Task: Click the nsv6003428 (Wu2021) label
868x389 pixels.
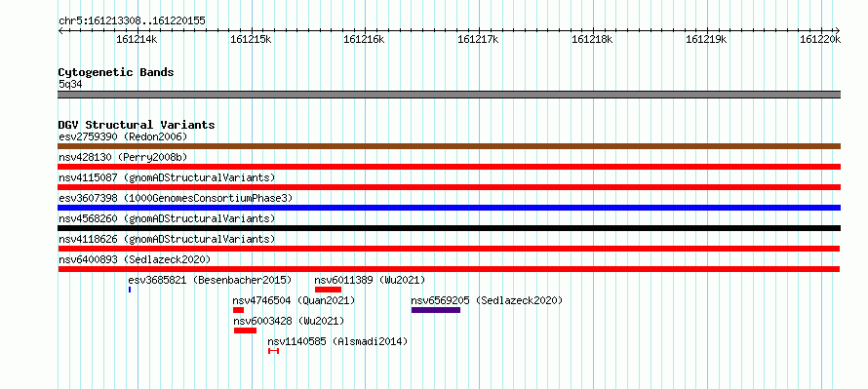Action: click(x=289, y=321)
